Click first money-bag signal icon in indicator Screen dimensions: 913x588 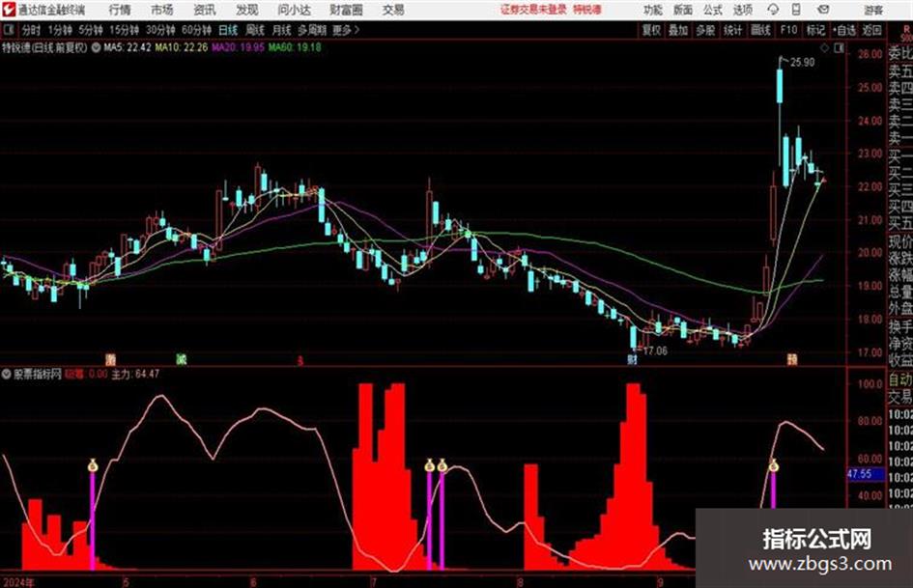(x=92, y=465)
